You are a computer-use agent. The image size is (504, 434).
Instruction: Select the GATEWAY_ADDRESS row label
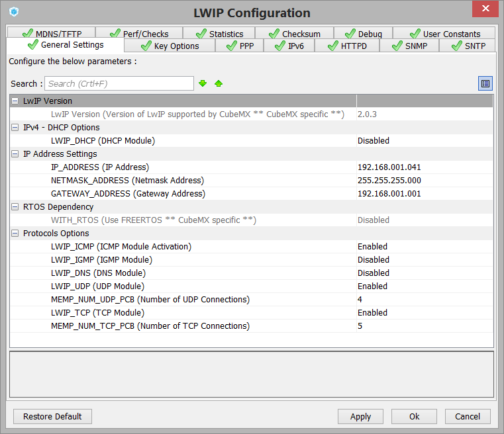(128, 194)
